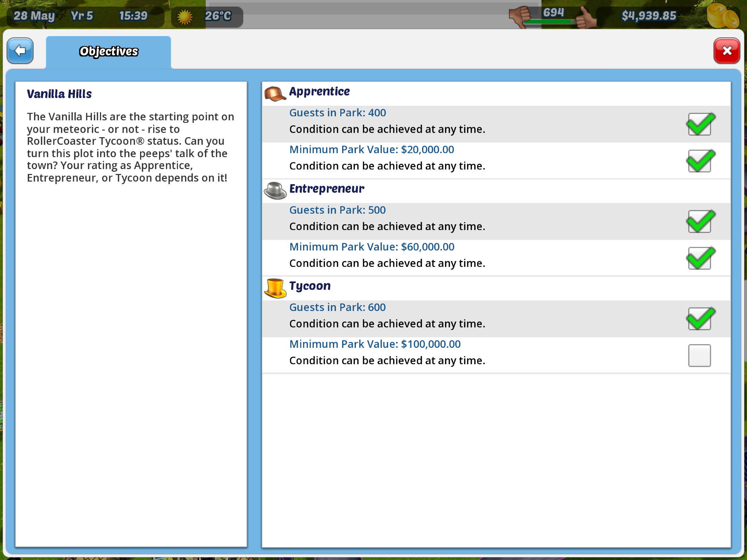The image size is (747, 560).
Task: Tap the Vanilla Hills scenario title
Action: pos(59,94)
